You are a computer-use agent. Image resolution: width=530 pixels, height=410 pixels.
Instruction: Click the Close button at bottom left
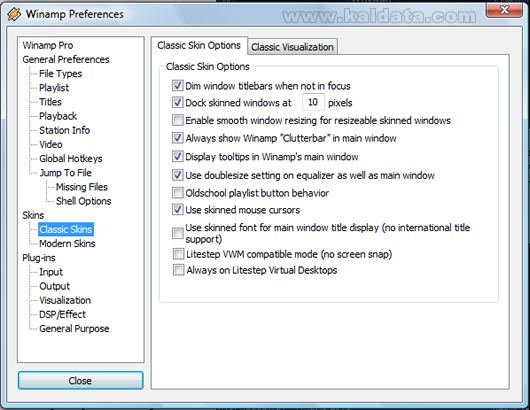[x=80, y=381]
